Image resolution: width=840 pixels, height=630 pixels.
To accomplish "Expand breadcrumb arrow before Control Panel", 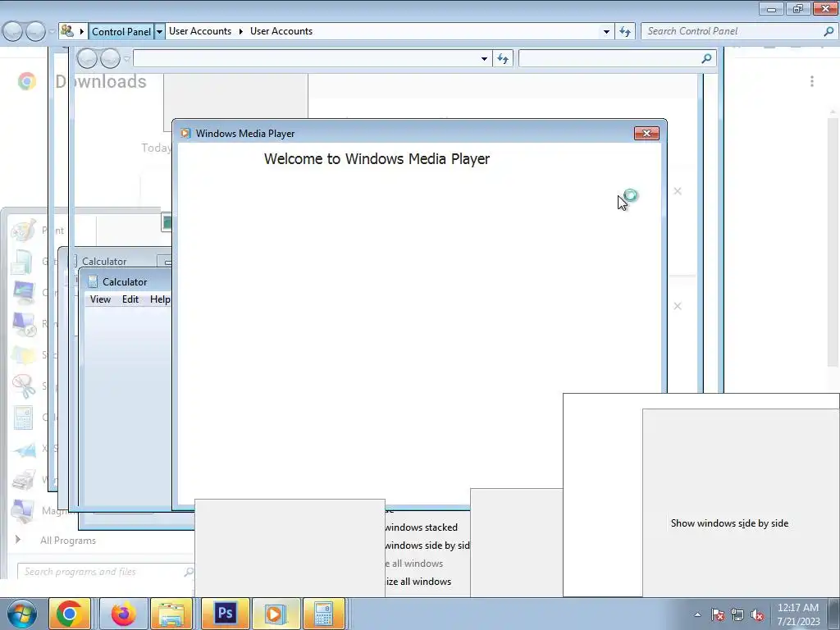I will 81,32.
